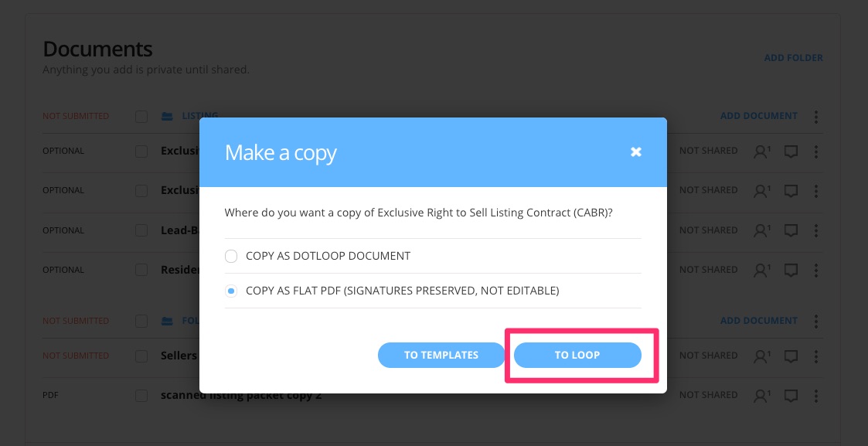868x446 pixels.
Task: Open comment icon on Lead-Based row
Action: 791,230
